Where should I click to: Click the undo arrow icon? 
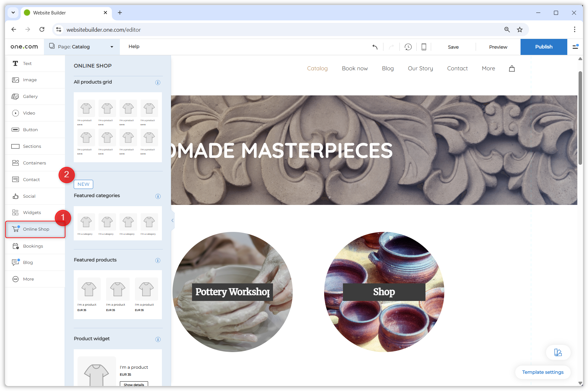pos(375,47)
